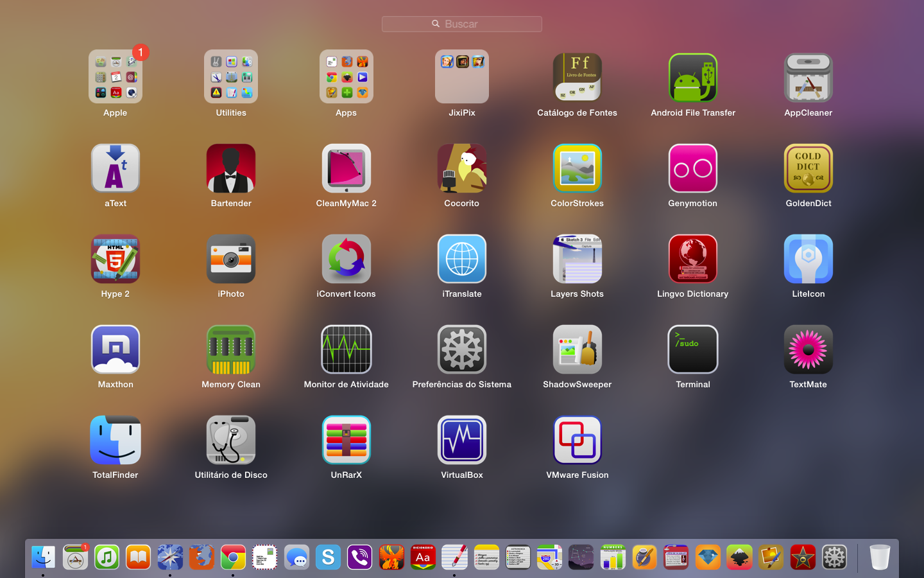Open the Apps folder

point(346,76)
